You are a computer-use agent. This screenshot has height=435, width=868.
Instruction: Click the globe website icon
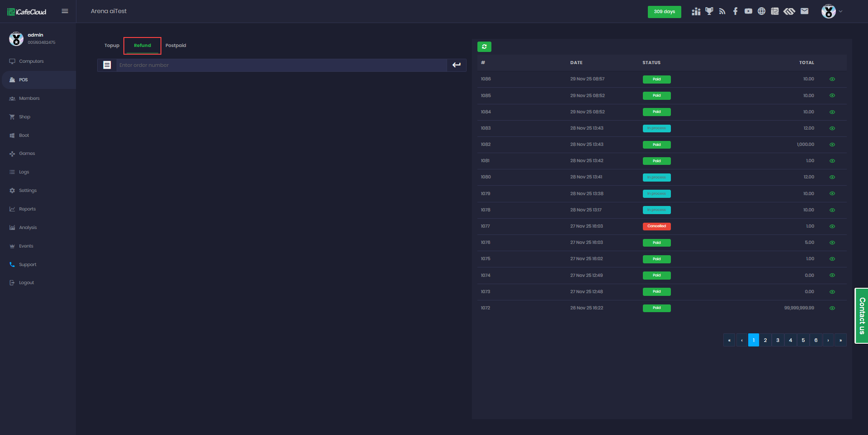tap(761, 11)
